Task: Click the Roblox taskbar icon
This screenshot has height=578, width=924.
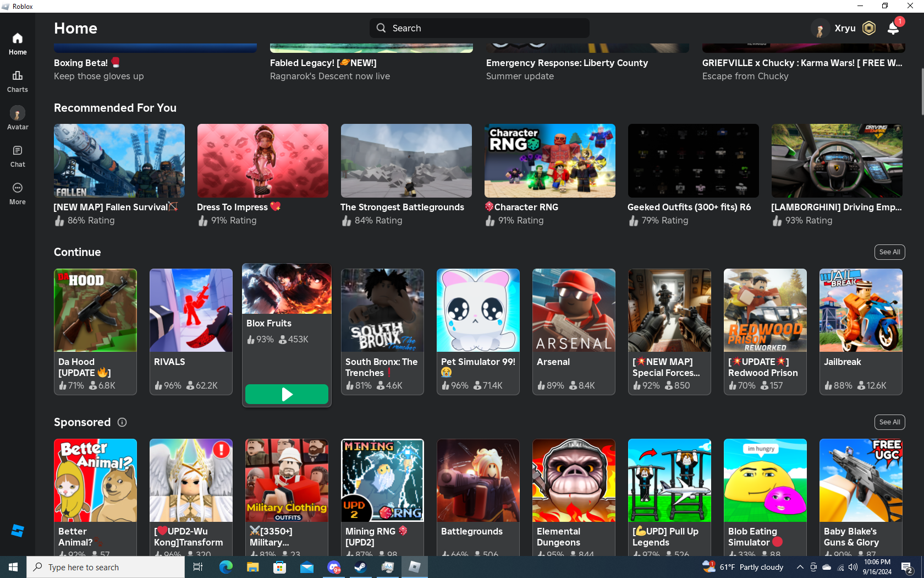Action: coord(414,567)
